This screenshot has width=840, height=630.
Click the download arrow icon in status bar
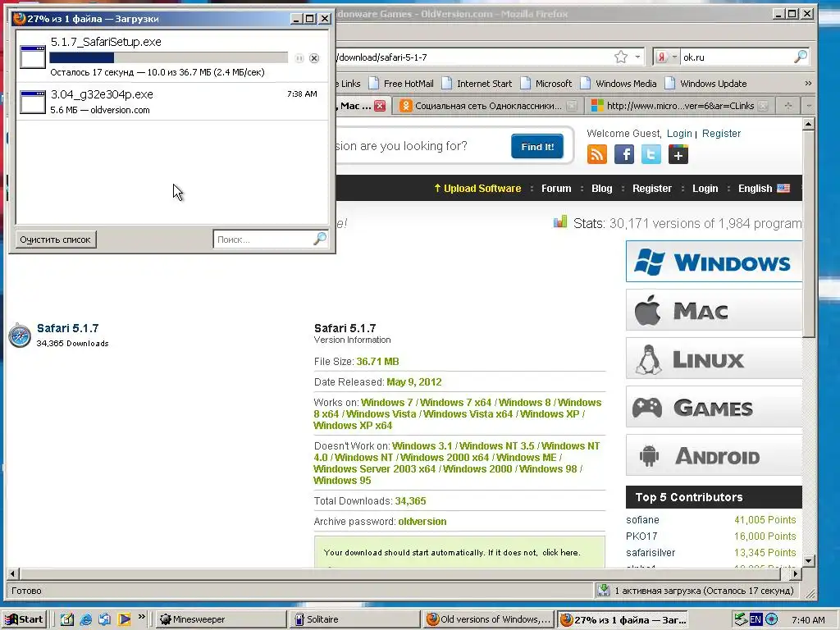pos(604,591)
